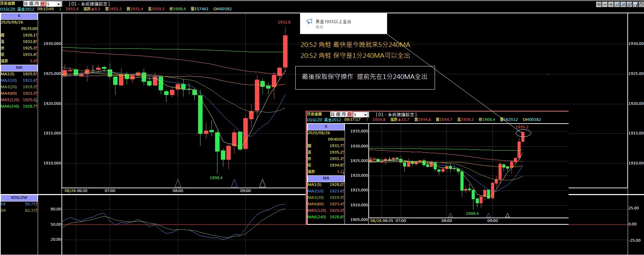
Task: Click the 09:35:00 candle time value
Action: (29, 29)
